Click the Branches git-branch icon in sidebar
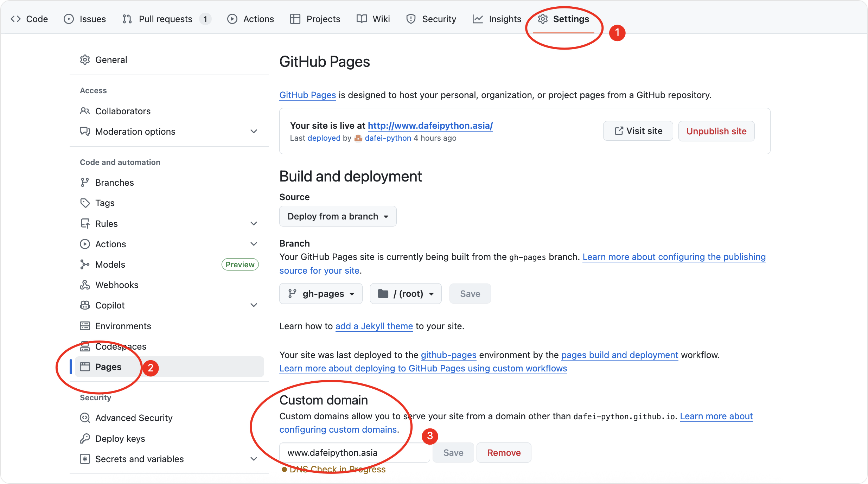The image size is (868, 484). [85, 183]
